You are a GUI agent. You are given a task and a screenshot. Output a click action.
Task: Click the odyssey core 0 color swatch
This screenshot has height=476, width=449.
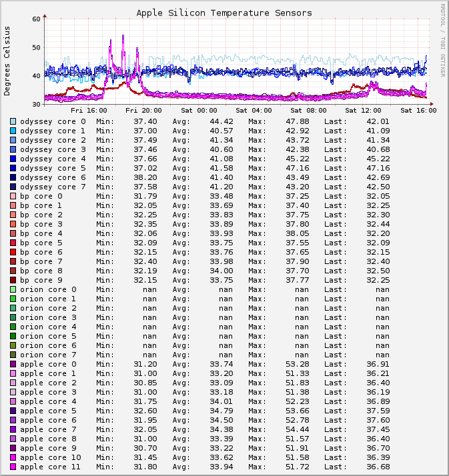(x=13, y=121)
